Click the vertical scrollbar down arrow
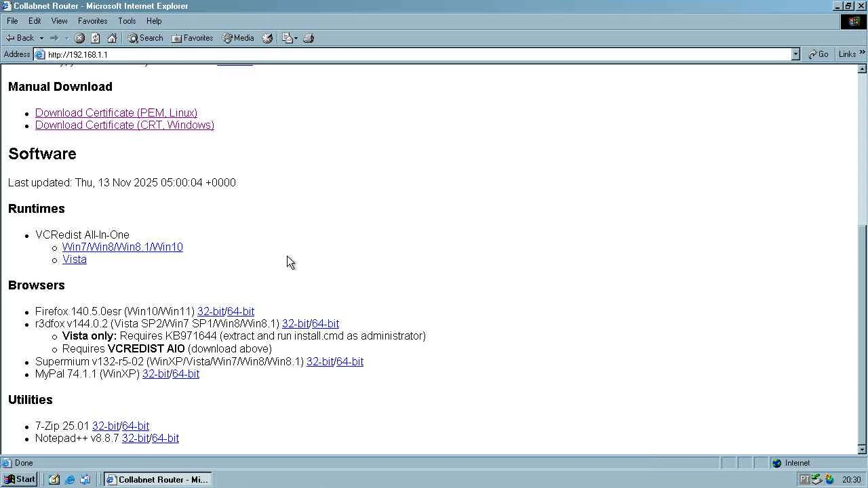Image resolution: width=868 pixels, height=488 pixels. pyautogui.click(x=863, y=449)
